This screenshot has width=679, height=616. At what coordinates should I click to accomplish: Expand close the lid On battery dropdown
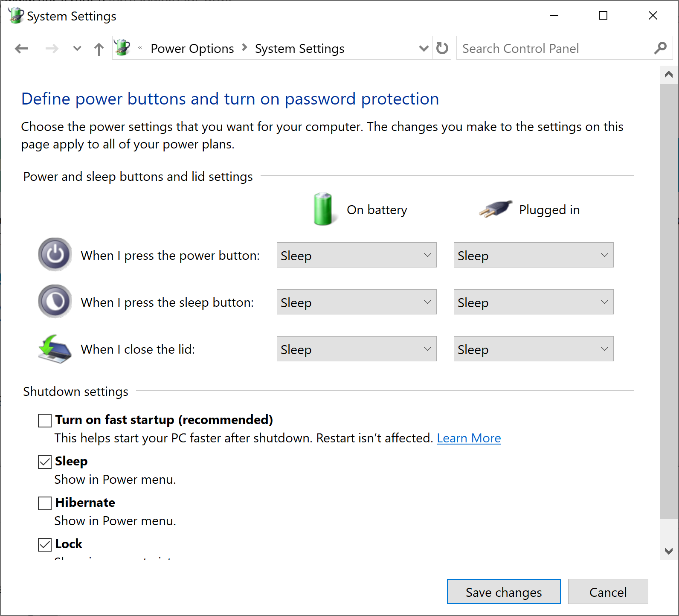(356, 349)
